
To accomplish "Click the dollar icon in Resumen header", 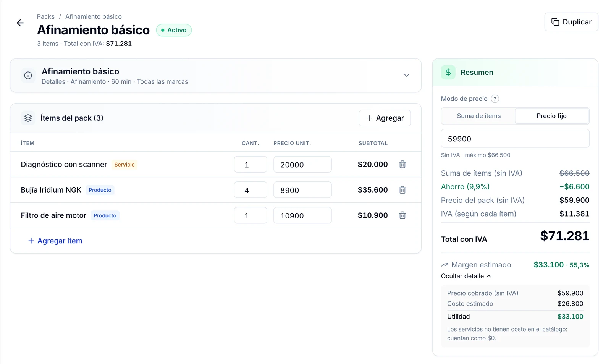I will click(448, 72).
